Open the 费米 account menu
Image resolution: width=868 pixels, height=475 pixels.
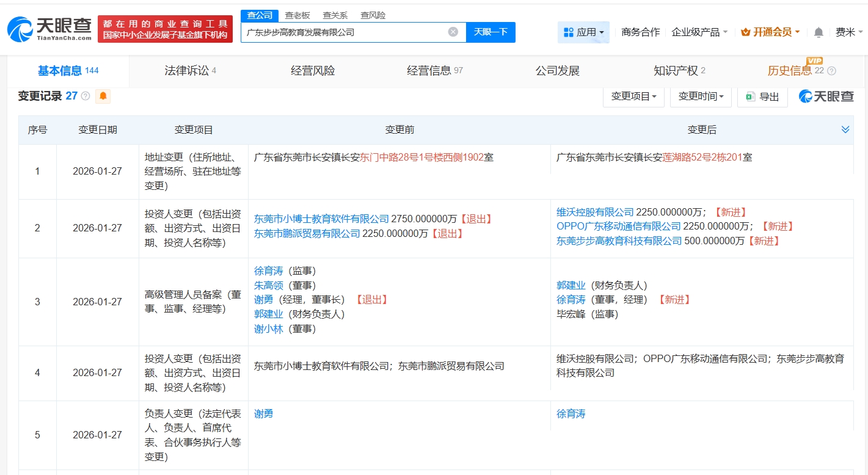tap(849, 32)
